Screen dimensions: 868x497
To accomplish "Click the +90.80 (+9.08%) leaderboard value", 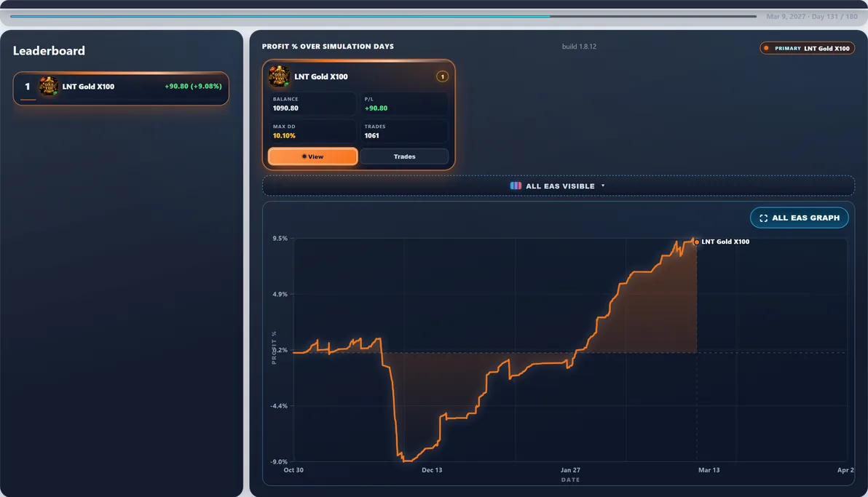I will click(193, 87).
